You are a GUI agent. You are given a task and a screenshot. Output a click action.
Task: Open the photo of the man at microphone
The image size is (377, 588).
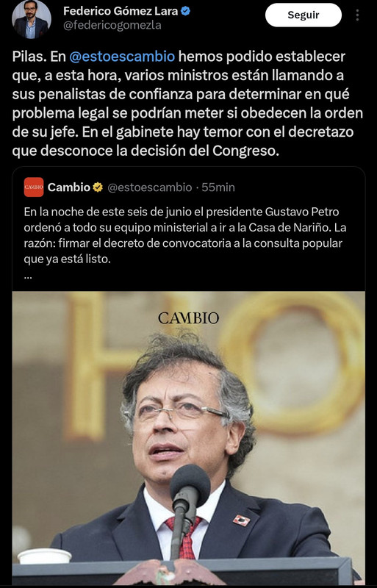click(188, 438)
